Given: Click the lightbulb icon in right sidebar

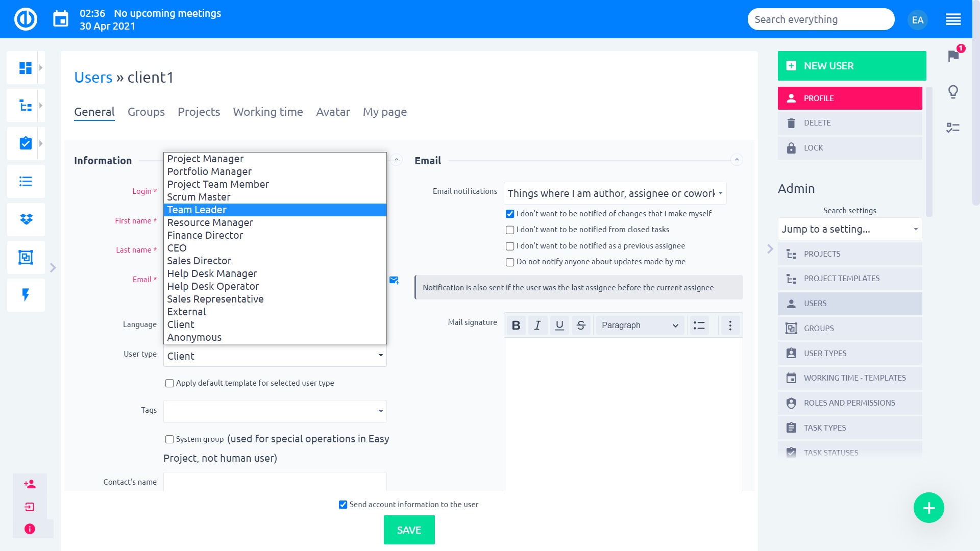Looking at the screenshot, I should tap(953, 92).
